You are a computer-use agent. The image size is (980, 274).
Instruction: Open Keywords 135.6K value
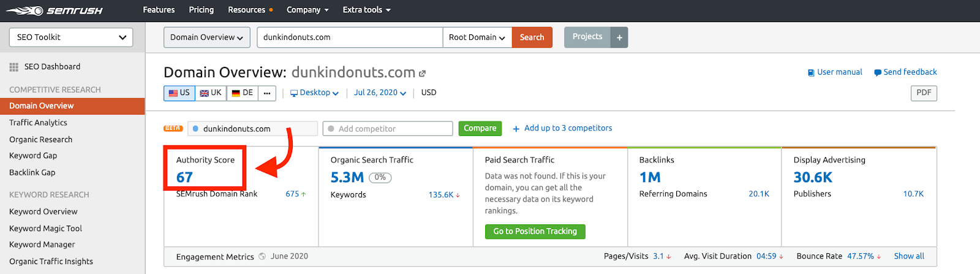coord(440,195)
